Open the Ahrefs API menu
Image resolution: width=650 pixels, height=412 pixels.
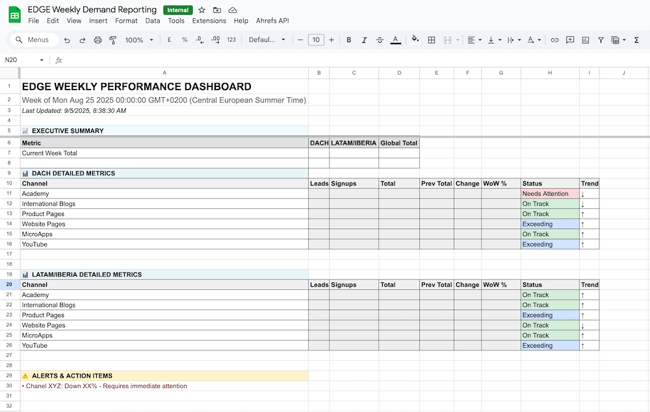point(272,21)
